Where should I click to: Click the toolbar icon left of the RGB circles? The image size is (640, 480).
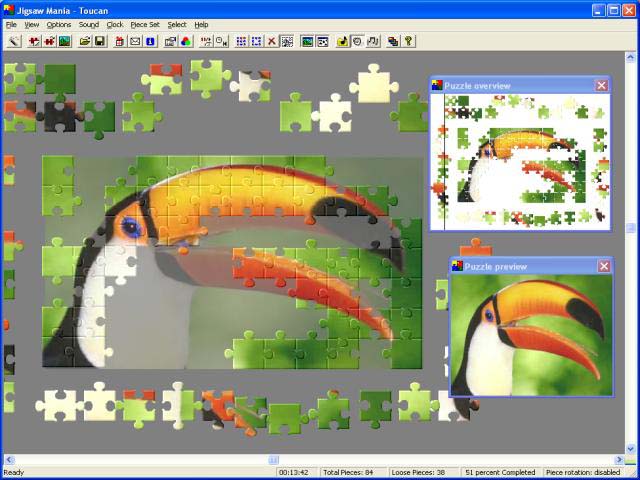click(x=171, y=41)
